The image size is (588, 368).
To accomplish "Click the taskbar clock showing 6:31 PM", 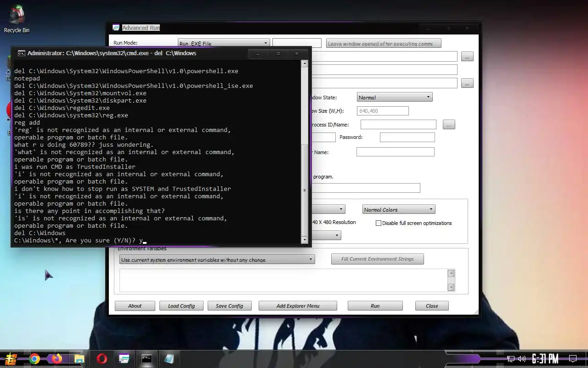I will [545, 359].
